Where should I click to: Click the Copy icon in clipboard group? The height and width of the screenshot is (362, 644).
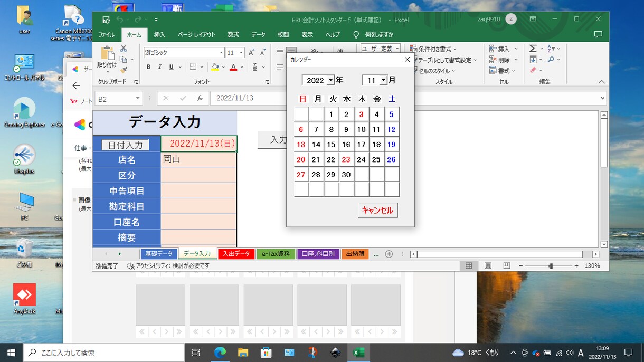[x=124, y=59]
